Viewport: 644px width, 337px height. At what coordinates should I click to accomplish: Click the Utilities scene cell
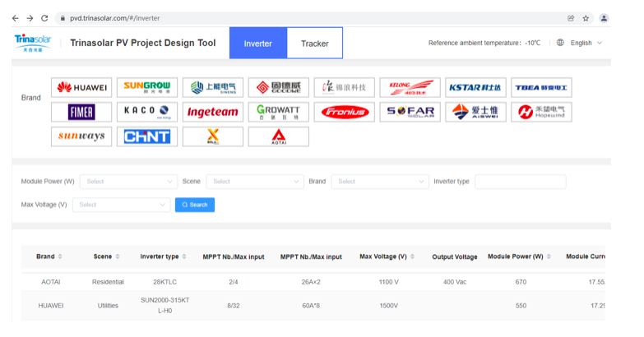pyautogui.click(x=108, y=306)
